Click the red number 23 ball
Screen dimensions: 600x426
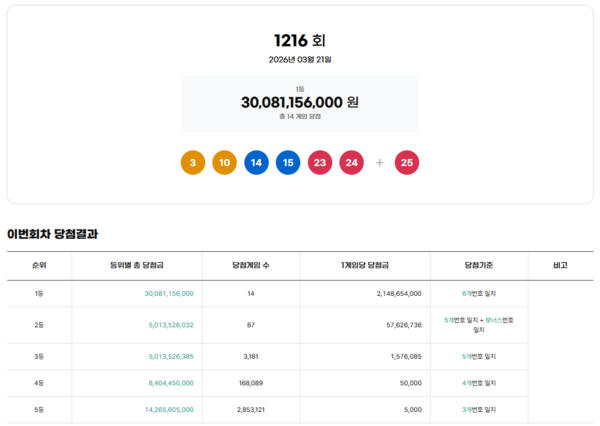[320, 163]
